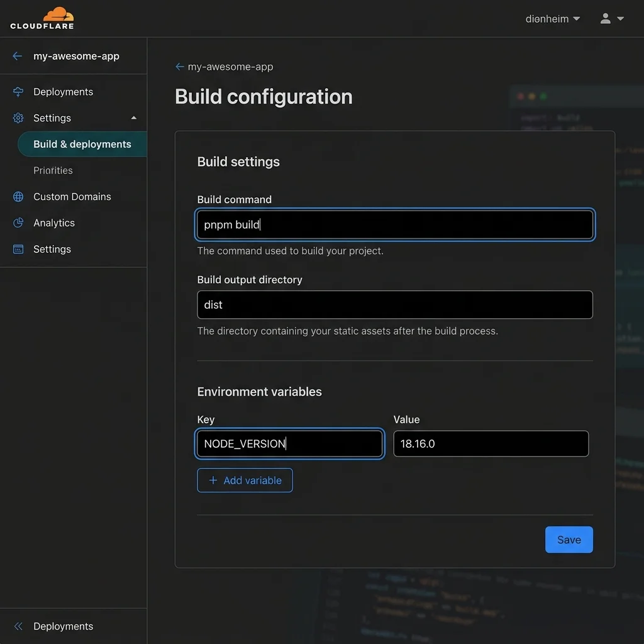Click the Settings gear icon
The height and width of the screenshot is (644, 644).
(x=18, y=118)
